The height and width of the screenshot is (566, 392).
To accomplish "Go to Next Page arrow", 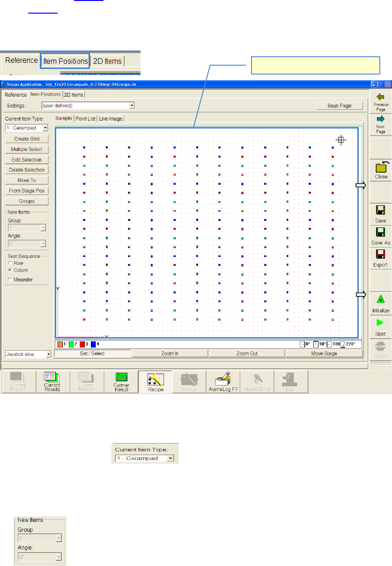I will pos(381,119).
